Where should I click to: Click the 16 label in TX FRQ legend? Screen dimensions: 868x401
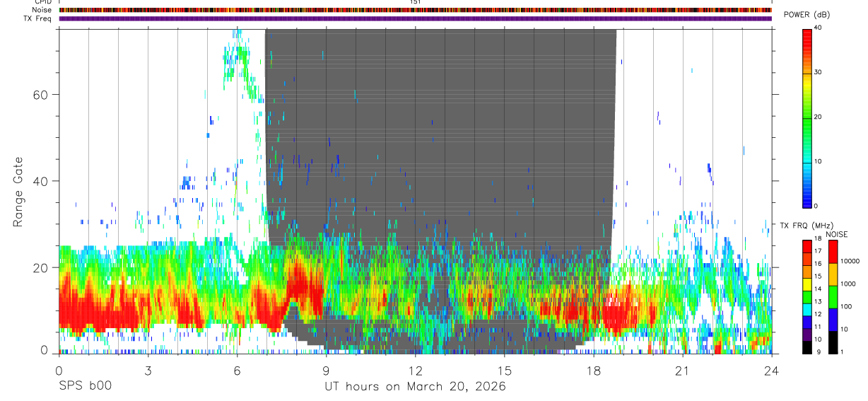(818, 263)
